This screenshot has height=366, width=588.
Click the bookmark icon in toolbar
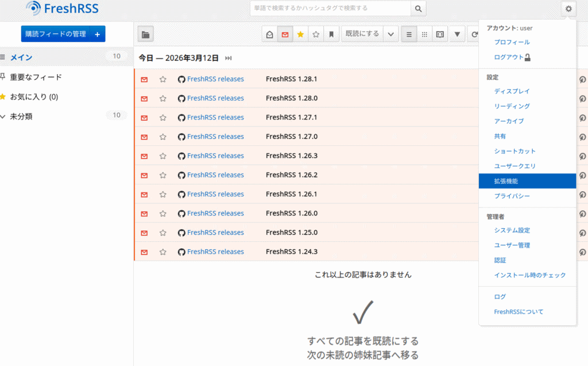click(x=331, y=34)
